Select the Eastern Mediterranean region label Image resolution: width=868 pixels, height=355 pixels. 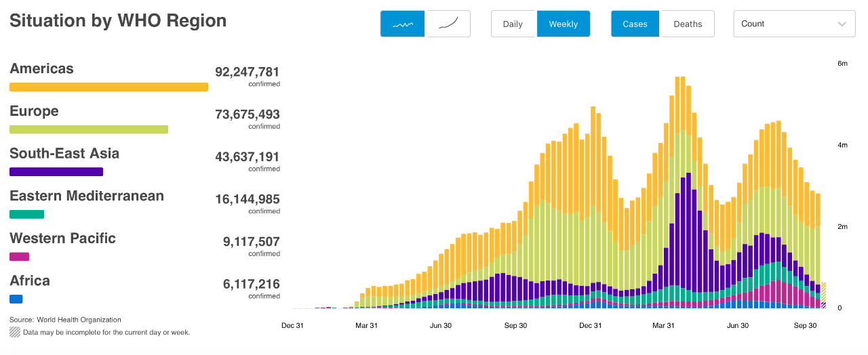(x=87, y=196)
